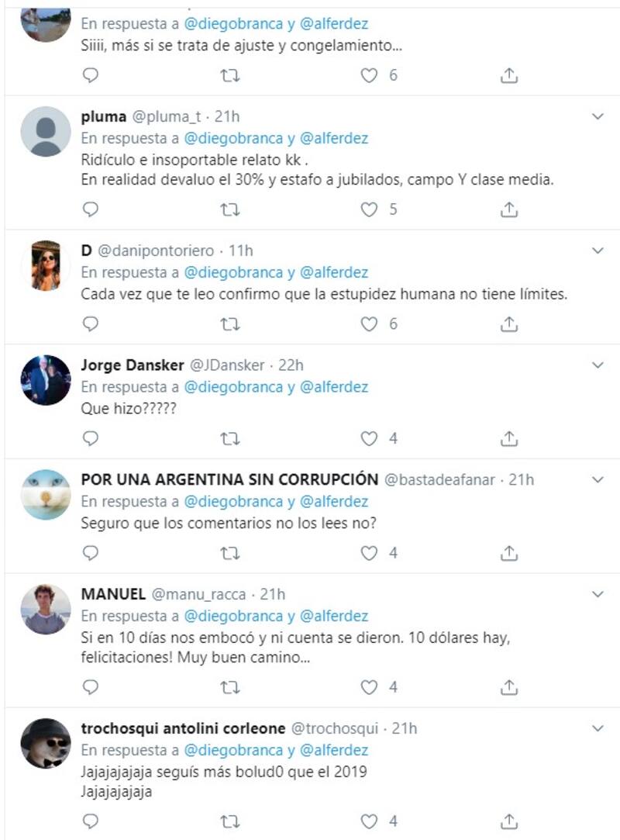Open the chevron menu on MANUEL's tweet

598,594
